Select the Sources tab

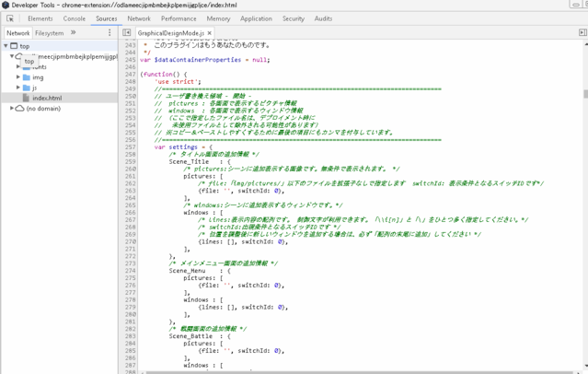click(107, 18)
